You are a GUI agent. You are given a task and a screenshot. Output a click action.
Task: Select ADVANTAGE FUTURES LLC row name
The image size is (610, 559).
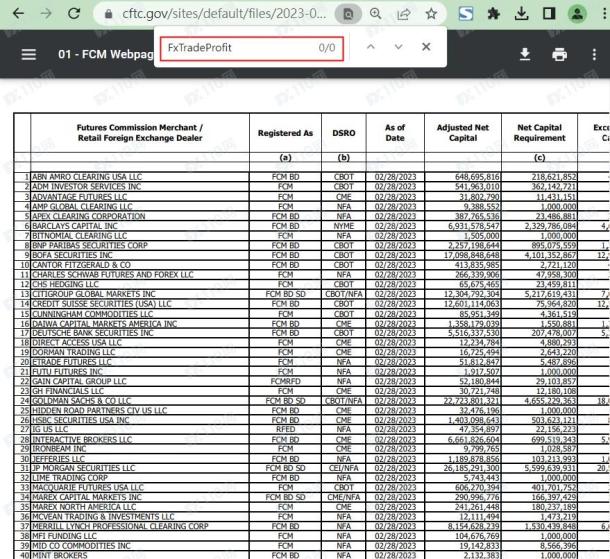pyautogui.click(x=79, y=197)
